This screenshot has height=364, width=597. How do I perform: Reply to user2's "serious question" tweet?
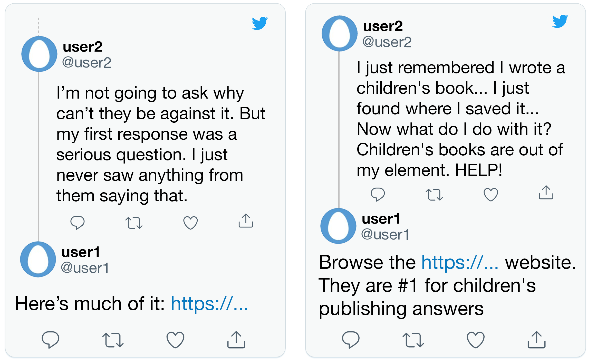click(x=77, y=223)
